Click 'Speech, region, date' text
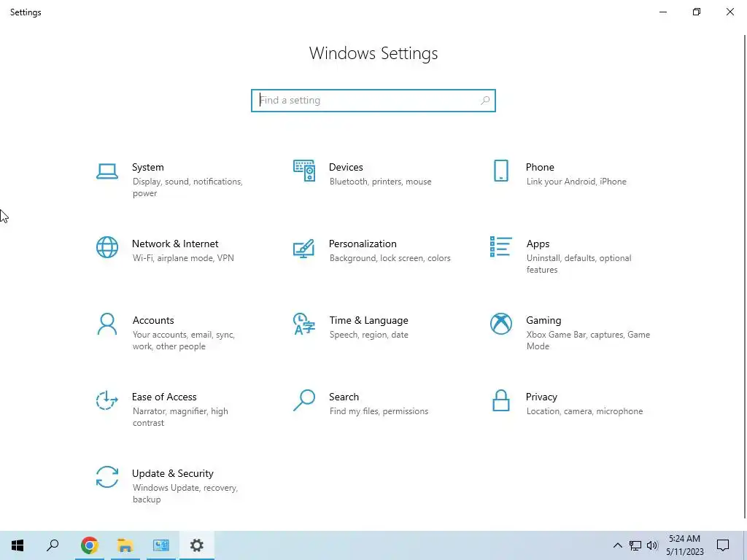The image size is (747, 560). tap(368, 335)
